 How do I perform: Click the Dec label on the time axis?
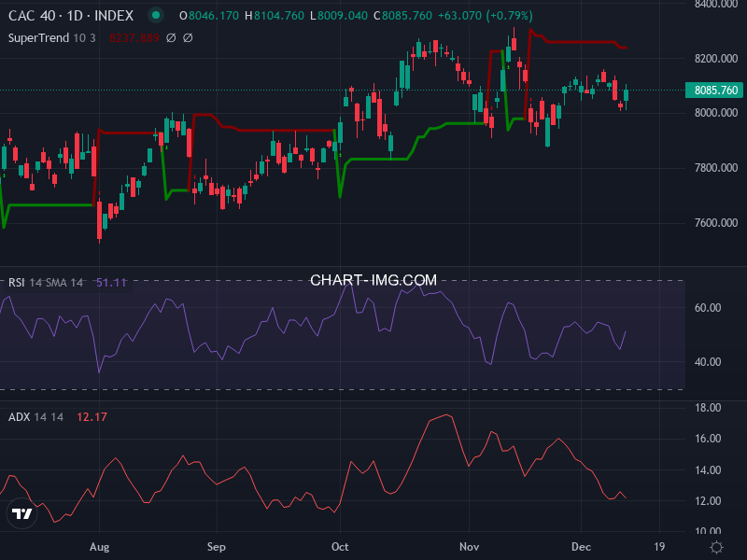[581, 547]
